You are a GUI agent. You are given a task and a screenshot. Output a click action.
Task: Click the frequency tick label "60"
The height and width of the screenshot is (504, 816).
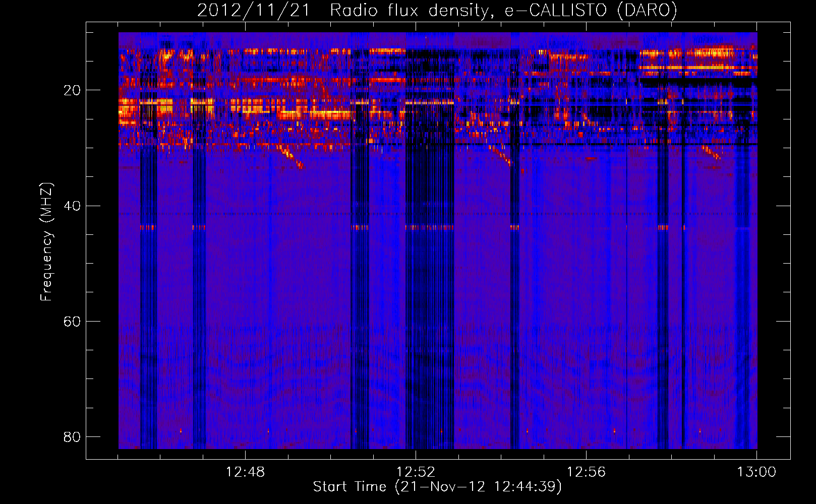(72, 321)
